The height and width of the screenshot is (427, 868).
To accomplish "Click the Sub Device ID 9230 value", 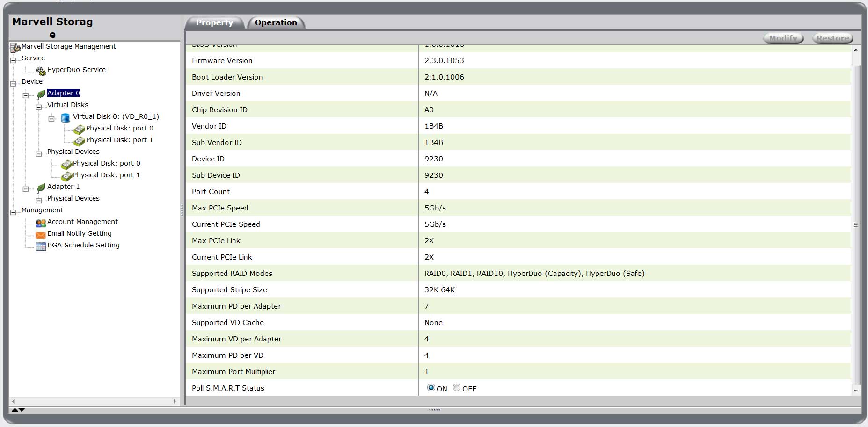I will pyautogui.click(x=434, y=175).
